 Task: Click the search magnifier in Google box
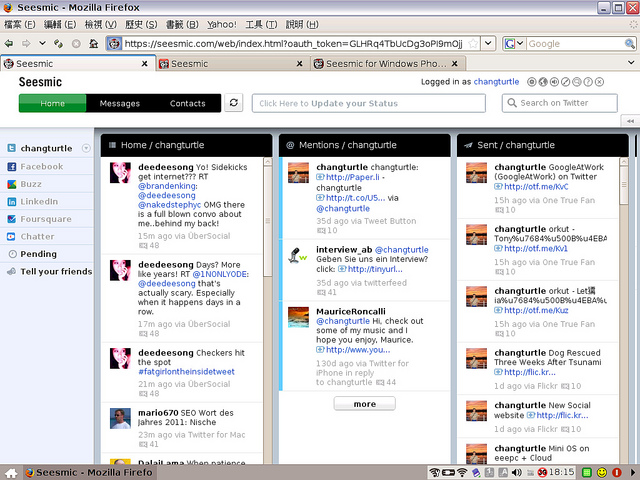(x=629, y=43)
